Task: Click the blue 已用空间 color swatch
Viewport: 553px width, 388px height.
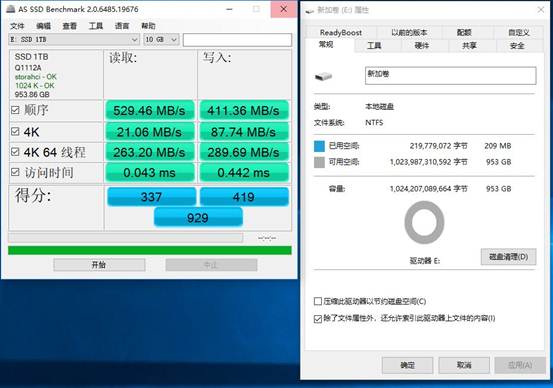Action: point(319,146)
